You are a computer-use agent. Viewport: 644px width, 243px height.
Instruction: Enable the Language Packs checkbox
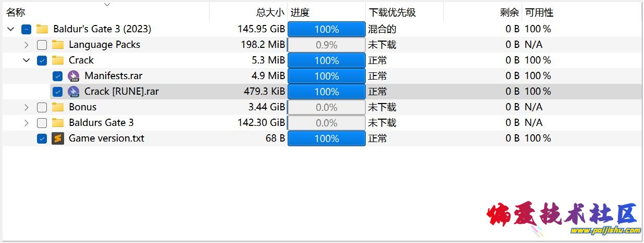tap(42, 45)
